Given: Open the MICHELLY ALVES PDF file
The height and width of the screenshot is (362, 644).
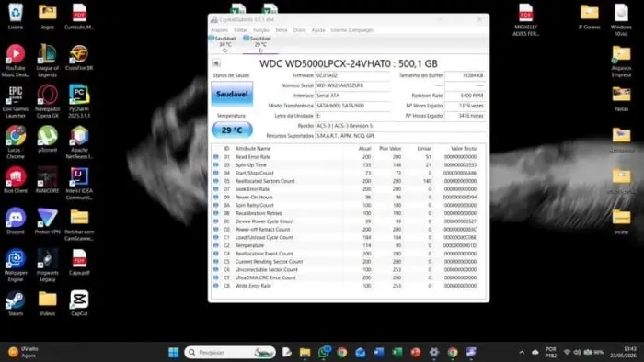Looking at the screenshot, I should click(525, 19).
